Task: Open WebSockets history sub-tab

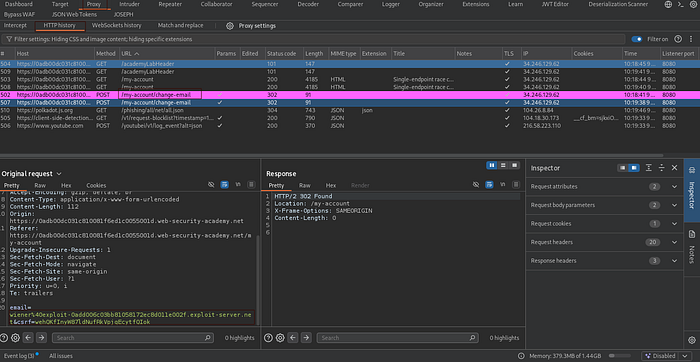Action: tap(117, 25)
